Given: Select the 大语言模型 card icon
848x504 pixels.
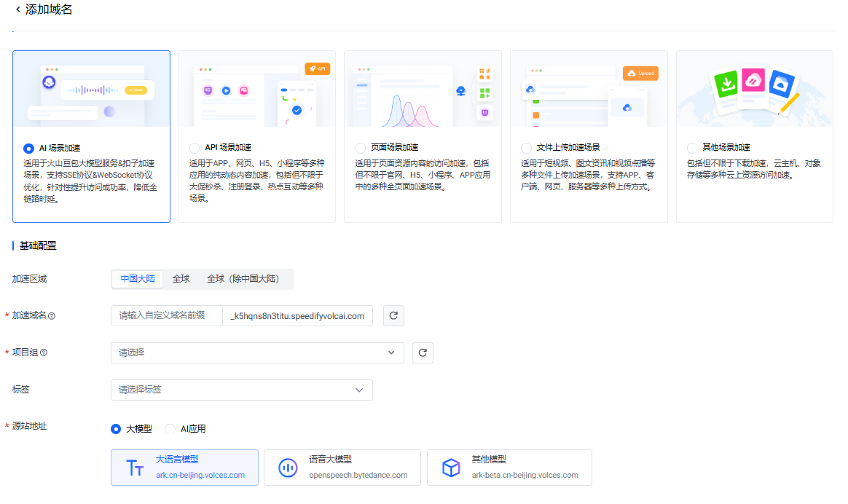Looking at the screenshot, I should pyautogui.click(x=136, y=468).
